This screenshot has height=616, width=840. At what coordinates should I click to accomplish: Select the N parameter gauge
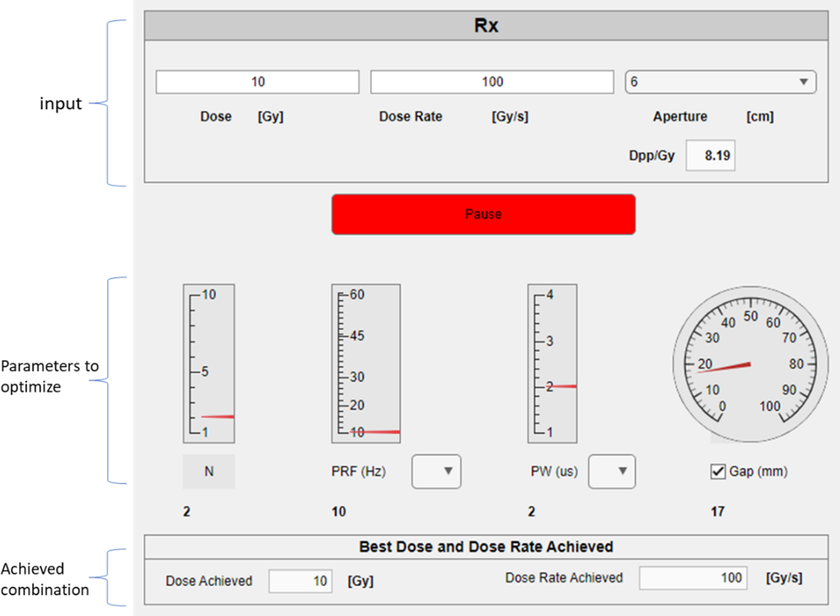click(x=209, y=363)
